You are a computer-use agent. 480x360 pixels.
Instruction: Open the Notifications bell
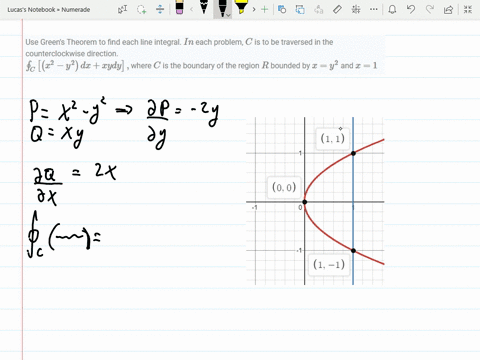pos(392,9)
